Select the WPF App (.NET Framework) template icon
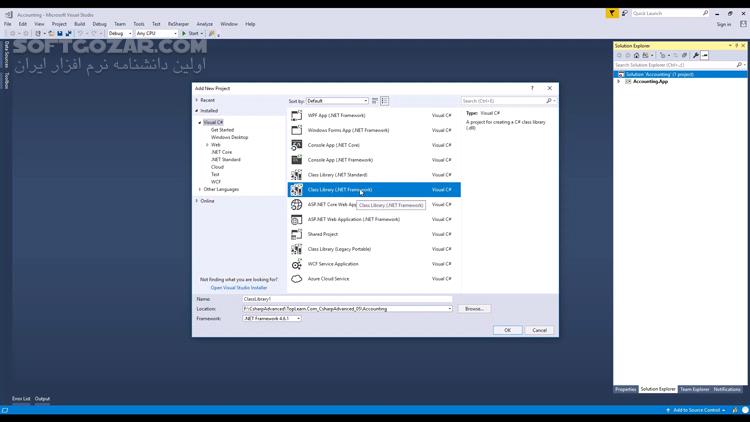 [x=297, y=115]
